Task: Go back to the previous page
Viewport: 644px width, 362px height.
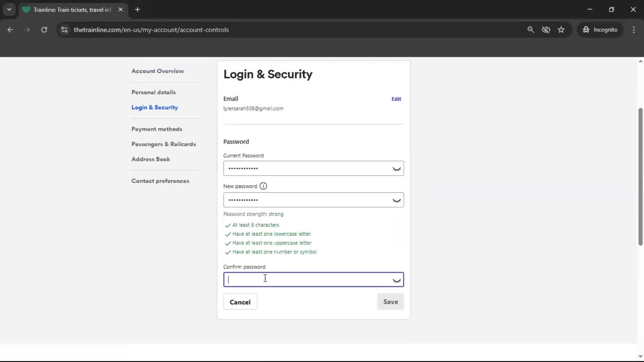Action: click(10, 29)
